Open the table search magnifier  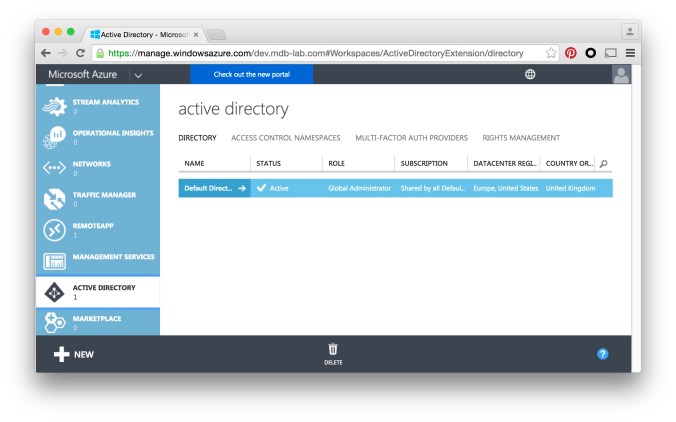pos(603,163)
